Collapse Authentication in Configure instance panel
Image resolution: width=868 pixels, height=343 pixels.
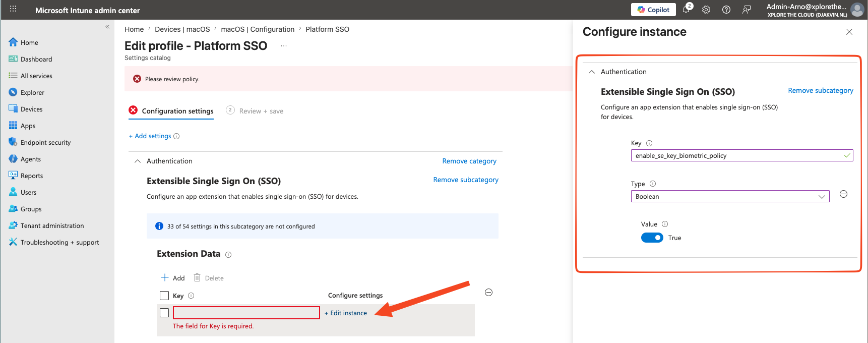(x=592, y=72)
